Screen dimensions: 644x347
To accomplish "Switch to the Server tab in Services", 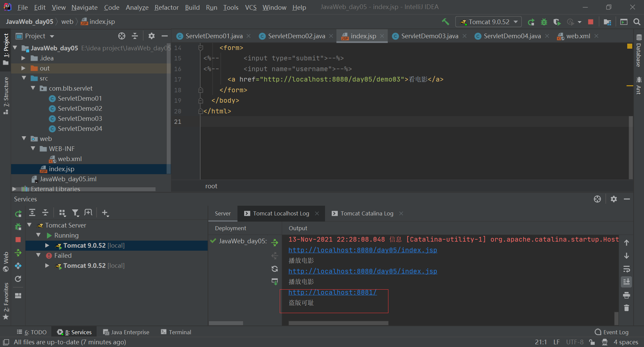I will (x=223, y=213).
